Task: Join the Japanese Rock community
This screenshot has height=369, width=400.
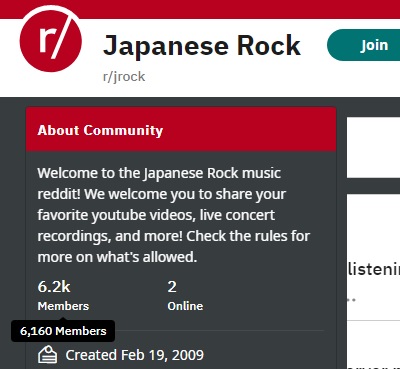Action: (364, 45)
